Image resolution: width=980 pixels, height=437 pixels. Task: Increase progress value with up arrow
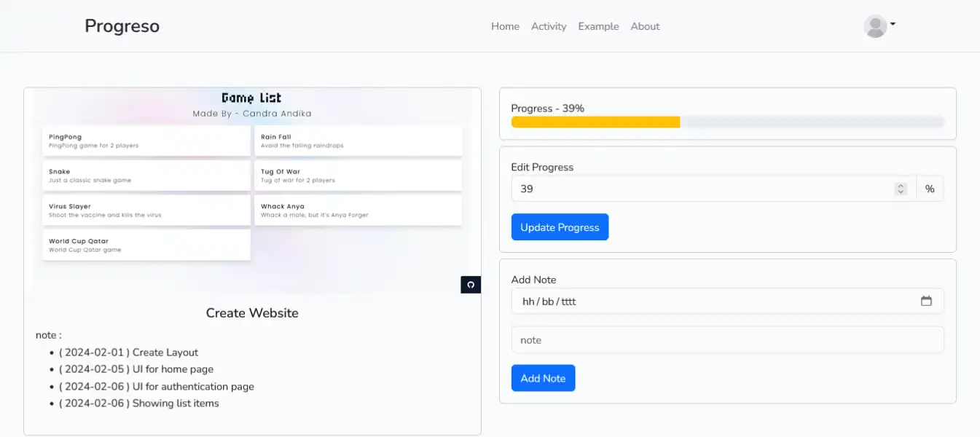click(901, 186)
